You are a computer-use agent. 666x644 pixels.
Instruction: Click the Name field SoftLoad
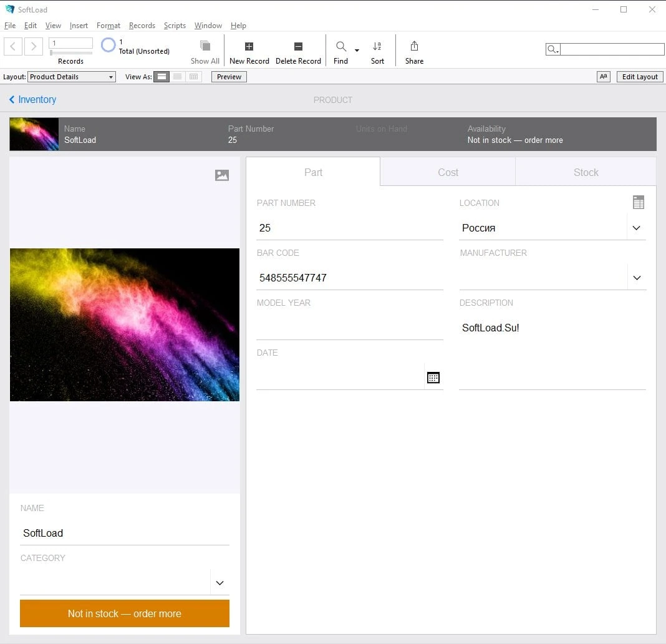tap(125, 533)
